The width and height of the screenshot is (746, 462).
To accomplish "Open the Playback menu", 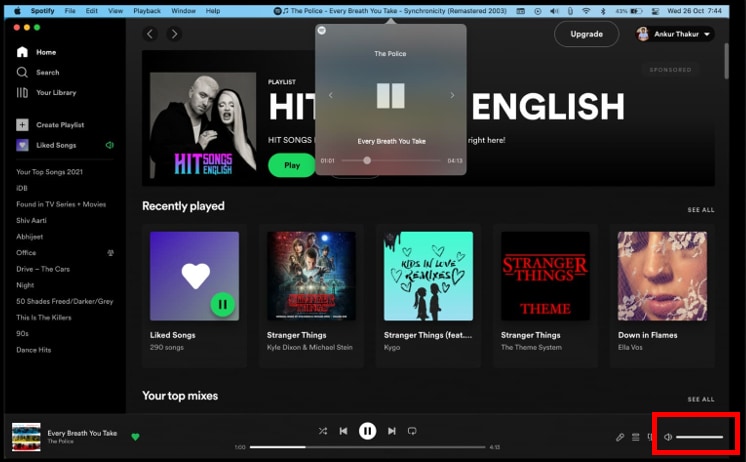I will pyautogui.click(x=147, y=10).
